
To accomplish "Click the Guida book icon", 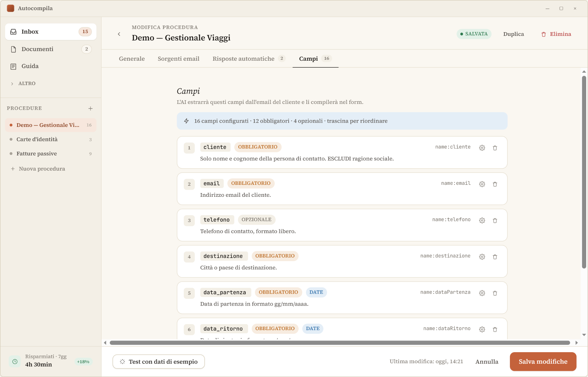I will [x=13, y=66].
